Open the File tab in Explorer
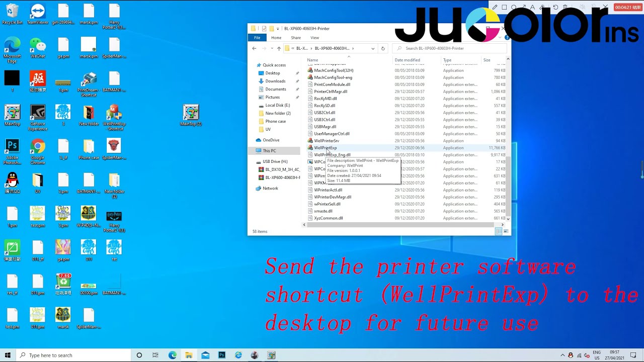This screenshot has height=362, width=644. (257, 38)
